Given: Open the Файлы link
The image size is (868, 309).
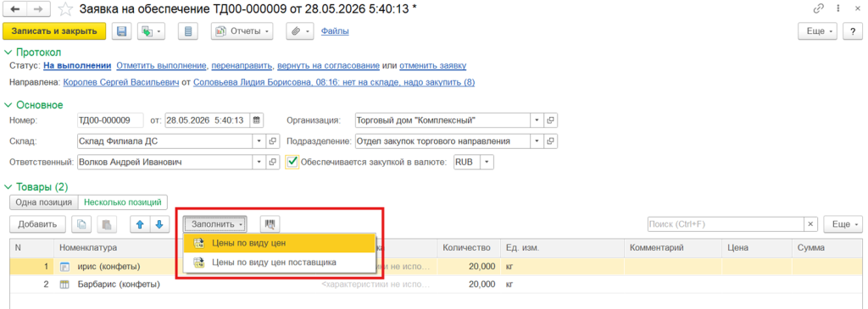Looking at the screenshot, I should (335, 31).
